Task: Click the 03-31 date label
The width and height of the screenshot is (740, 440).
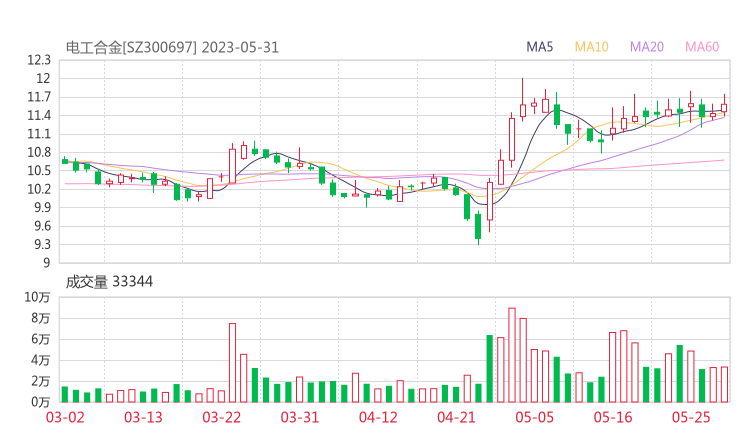Action: point(300,417)
